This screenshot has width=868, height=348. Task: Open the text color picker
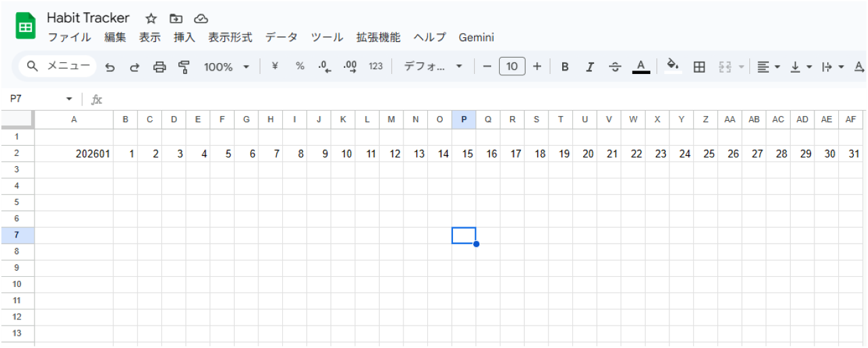click(641, 66)
